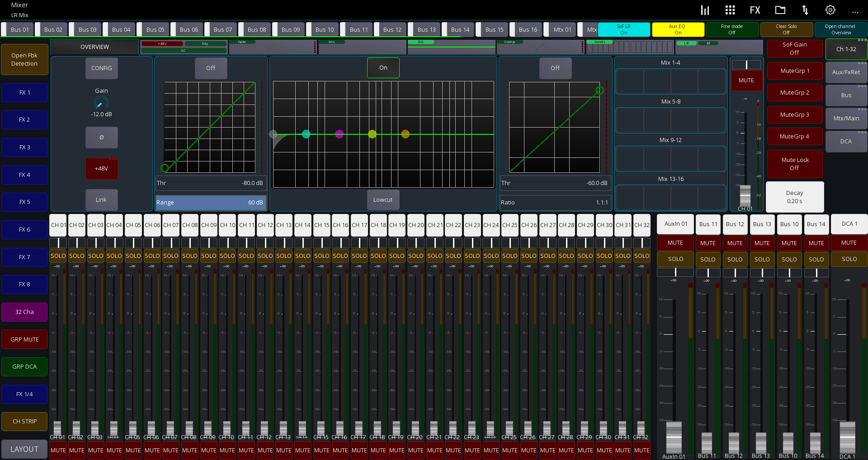Toggle Mute Lock Off
Viewport: 868px width, 460px height.
(794, 164)
